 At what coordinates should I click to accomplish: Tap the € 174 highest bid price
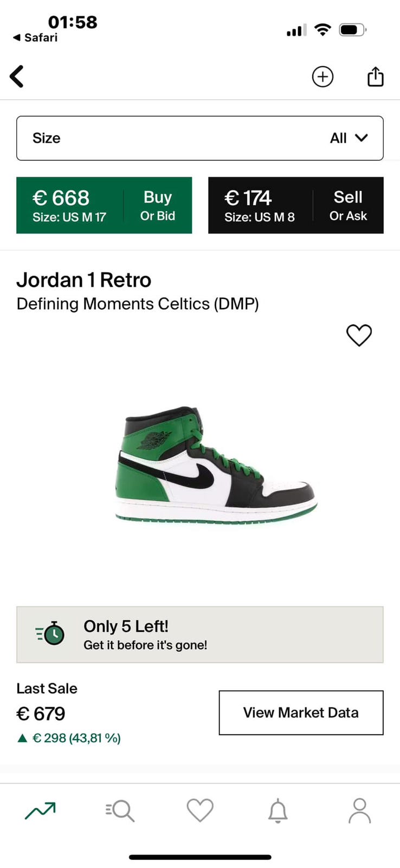(248, 198)
